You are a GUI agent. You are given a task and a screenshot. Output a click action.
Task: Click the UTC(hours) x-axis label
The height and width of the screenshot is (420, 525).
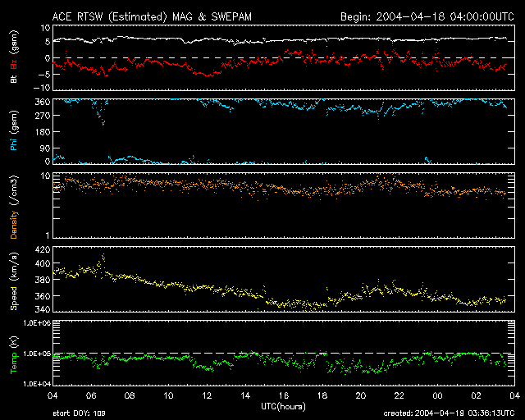coord(282,406)
